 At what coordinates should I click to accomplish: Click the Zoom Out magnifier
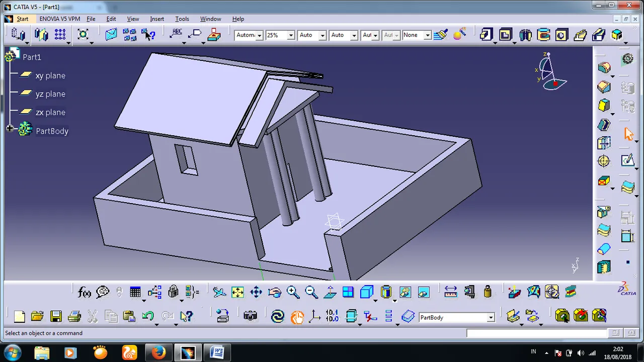tap(311, 292)
